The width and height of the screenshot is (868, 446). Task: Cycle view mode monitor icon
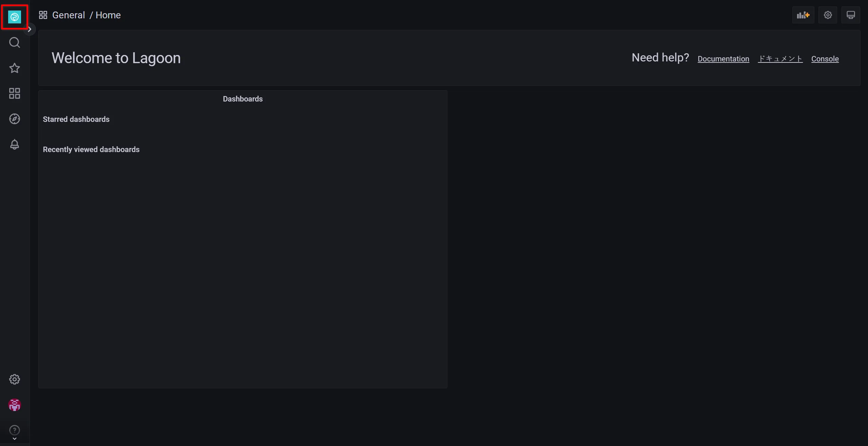coord(851,15)
